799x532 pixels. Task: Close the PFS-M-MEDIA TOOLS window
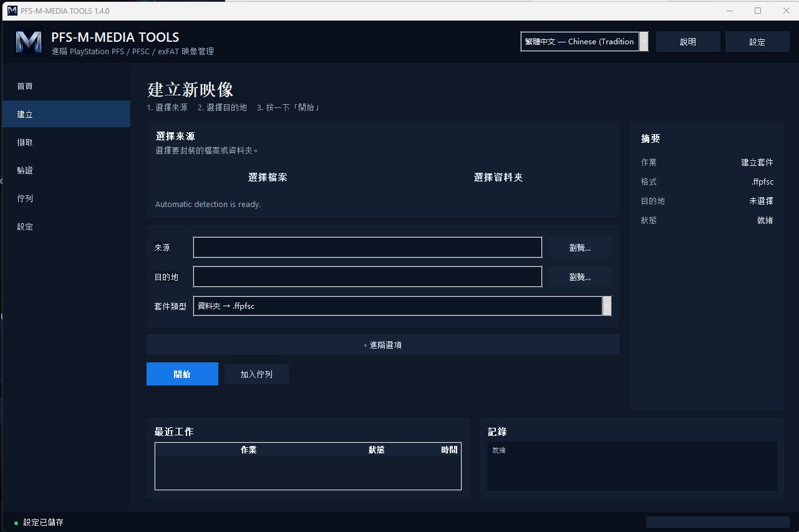pos(786,11)
